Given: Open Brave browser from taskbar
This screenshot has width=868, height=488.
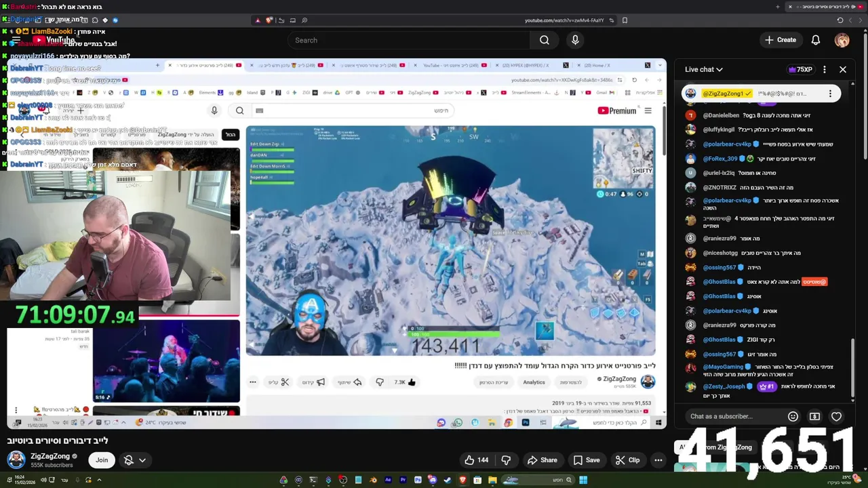Looking at the screenshot, I should tap(462, 481).
